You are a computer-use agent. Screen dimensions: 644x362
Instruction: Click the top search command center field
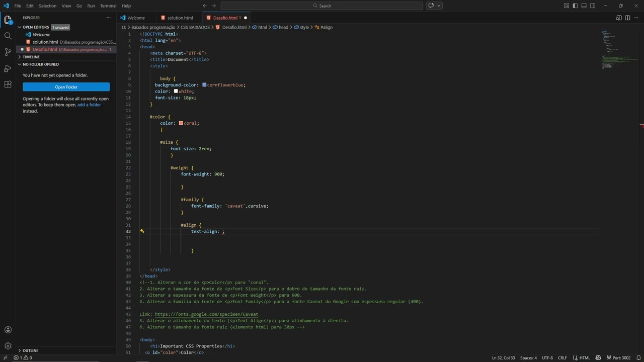click(321, 6)
